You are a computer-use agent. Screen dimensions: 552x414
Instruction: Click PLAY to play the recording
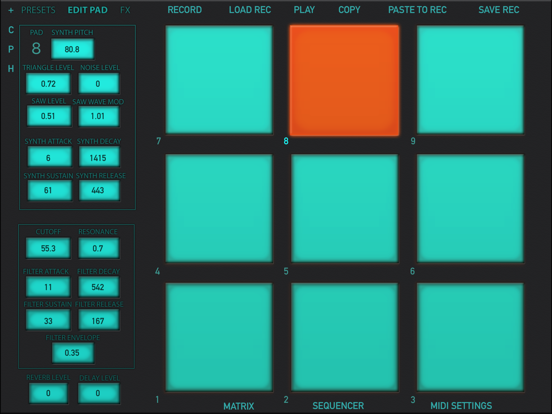point(304,10)
